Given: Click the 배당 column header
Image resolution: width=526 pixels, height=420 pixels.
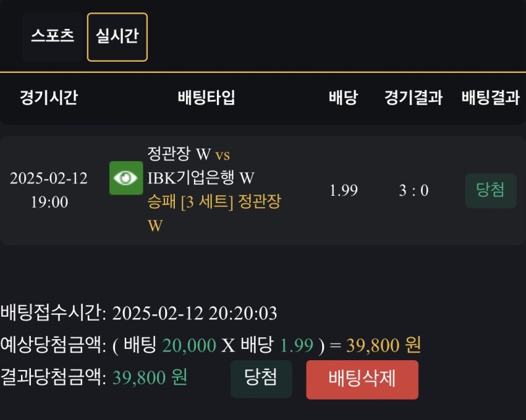Looking at the screenshot, I should coord(343,99).
